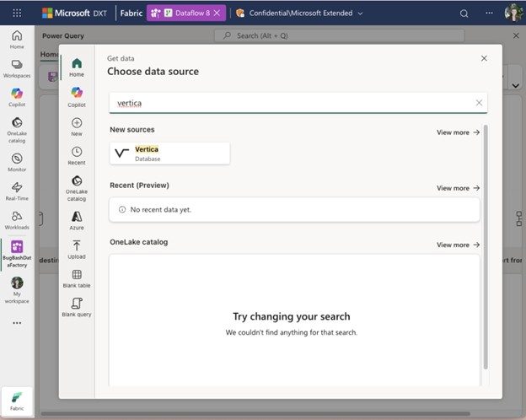Open Workspaces in the left navigation
The height and width of the screenshot is (420, 526).
(17, 68)
